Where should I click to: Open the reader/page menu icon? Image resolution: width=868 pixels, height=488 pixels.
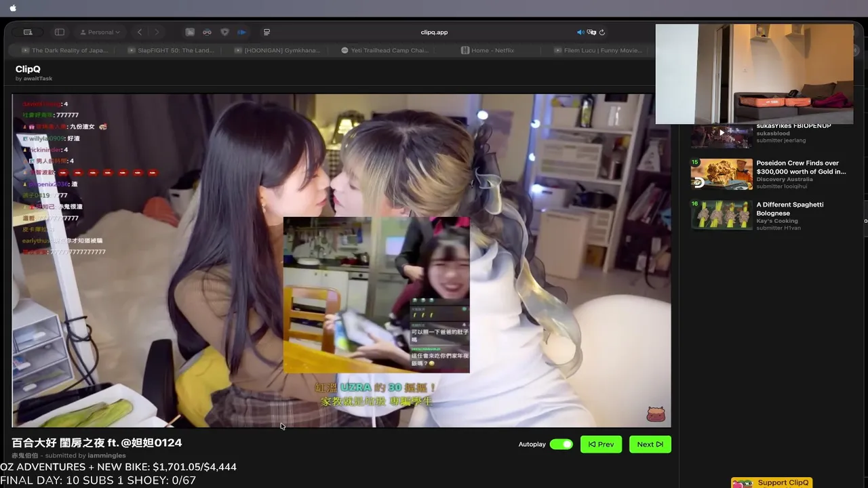(267, 32)
